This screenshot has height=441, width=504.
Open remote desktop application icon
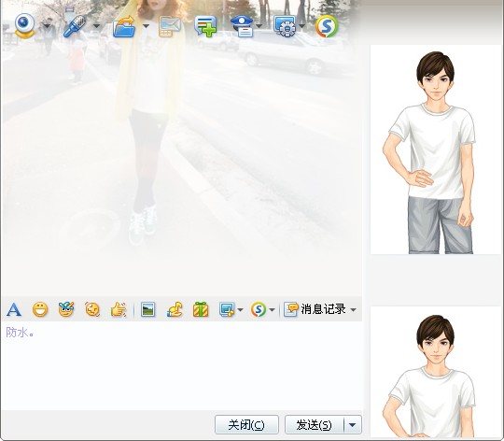(x=285, y=27)
